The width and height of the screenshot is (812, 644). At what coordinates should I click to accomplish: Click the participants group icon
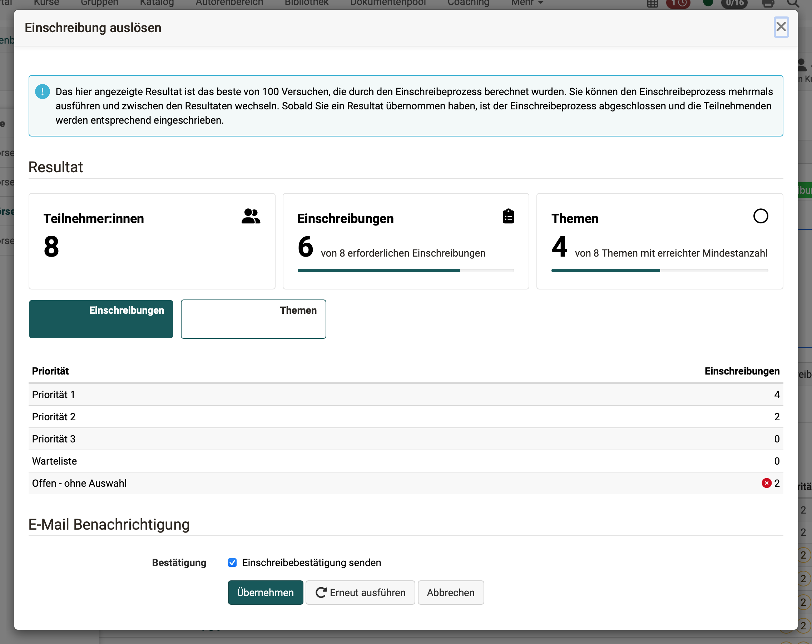(x=251, y=217)
